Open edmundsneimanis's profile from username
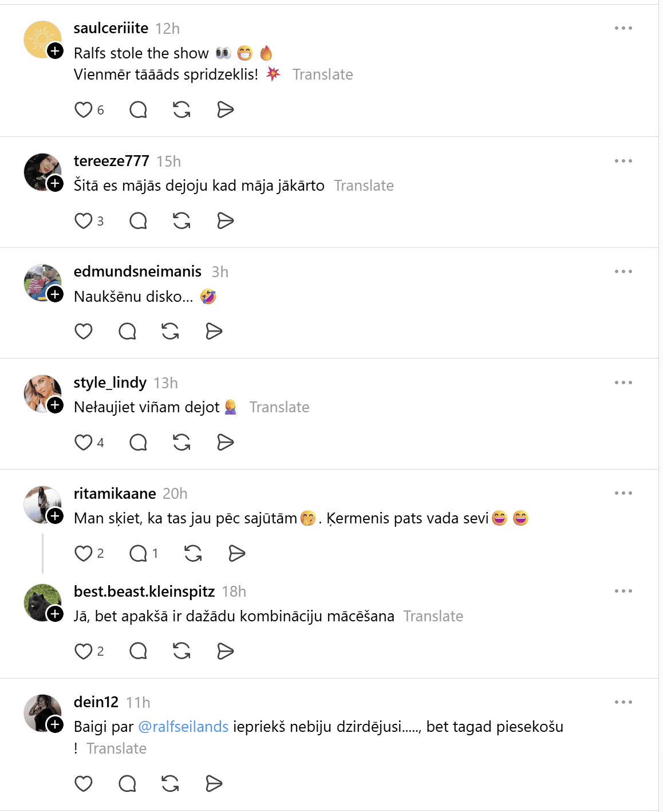 click(137, 271)
